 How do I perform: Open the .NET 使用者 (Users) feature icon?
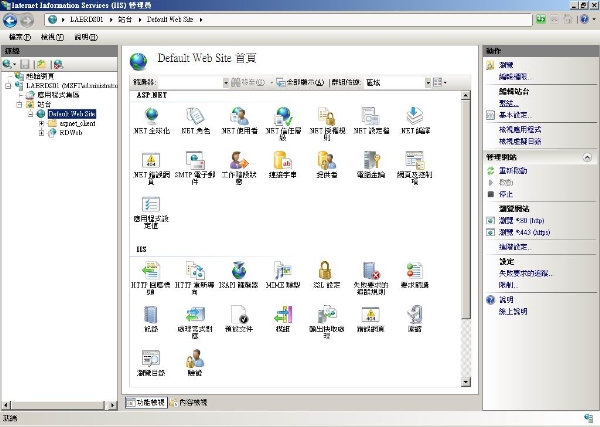[240, 116]
